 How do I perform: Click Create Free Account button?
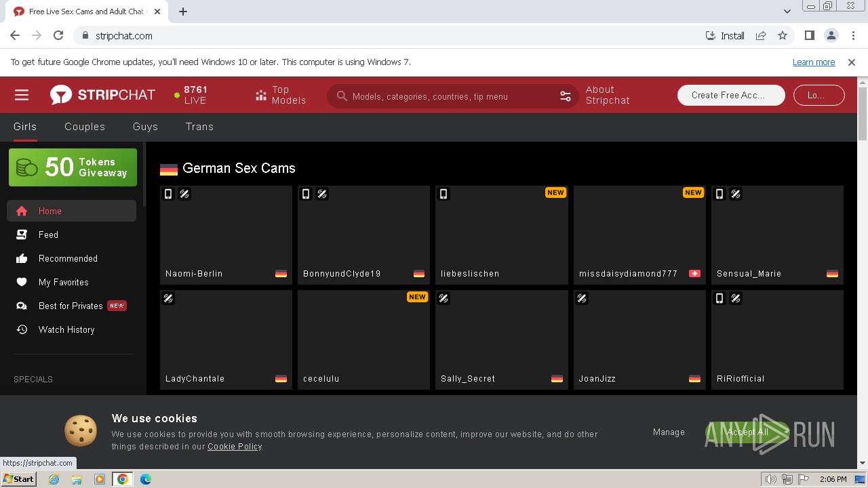click(731, 95)
